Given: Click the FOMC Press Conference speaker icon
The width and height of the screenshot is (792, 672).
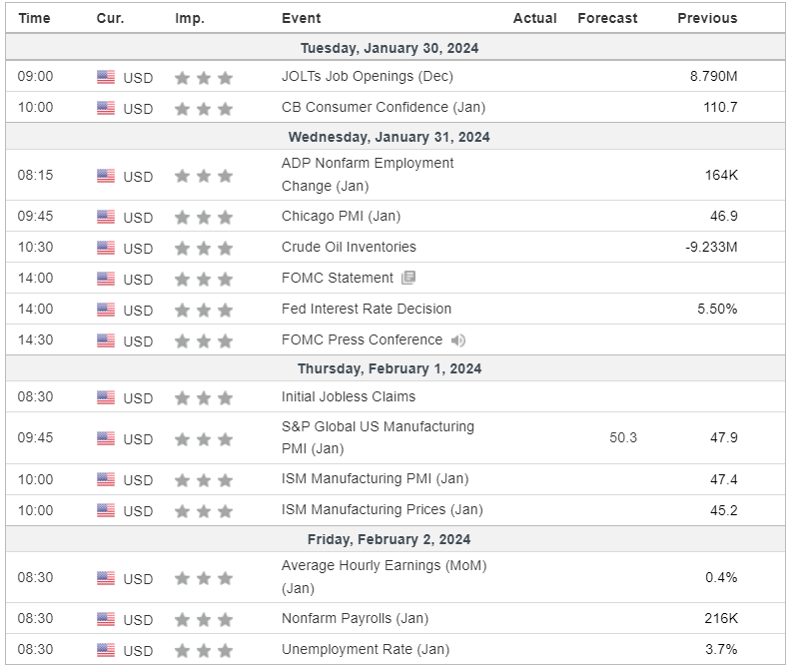Looking at the screenshot, I should 458,340.
